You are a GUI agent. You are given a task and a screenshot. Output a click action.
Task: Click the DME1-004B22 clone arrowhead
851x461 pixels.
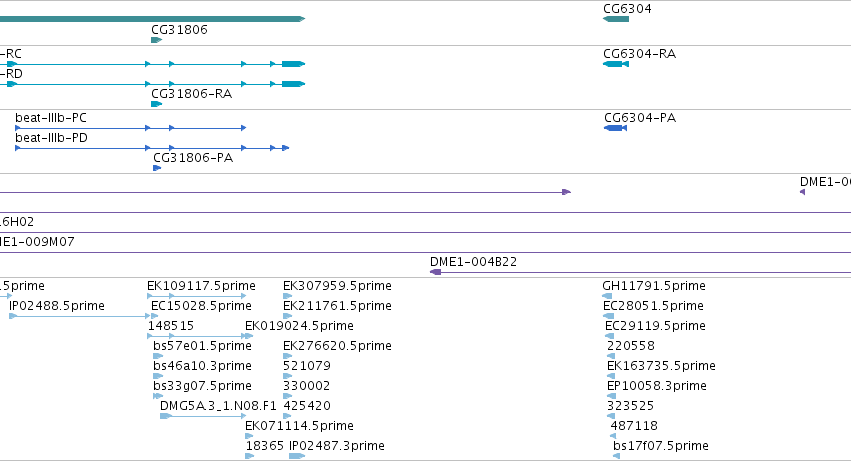[435, 272]
